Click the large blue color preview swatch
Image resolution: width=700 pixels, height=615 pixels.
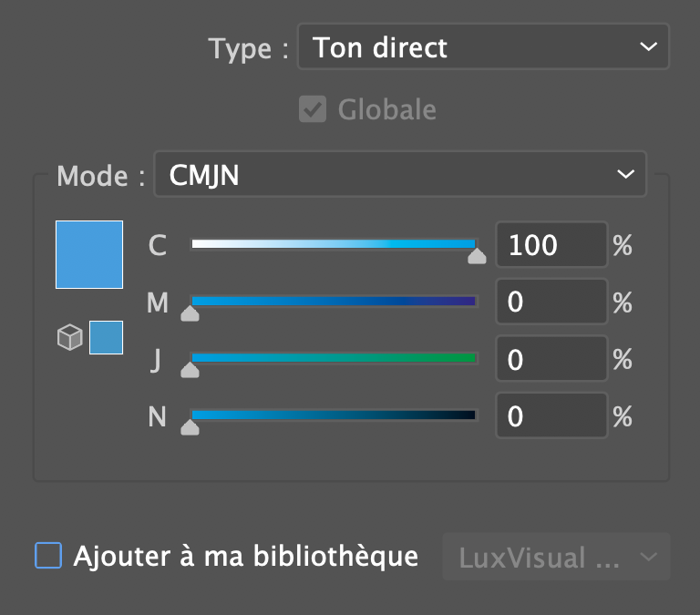pos(89,254)
